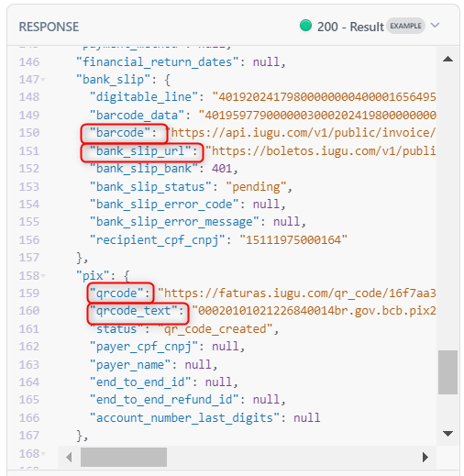Click the vertical scrollbar down arrow

coord(447,433)
